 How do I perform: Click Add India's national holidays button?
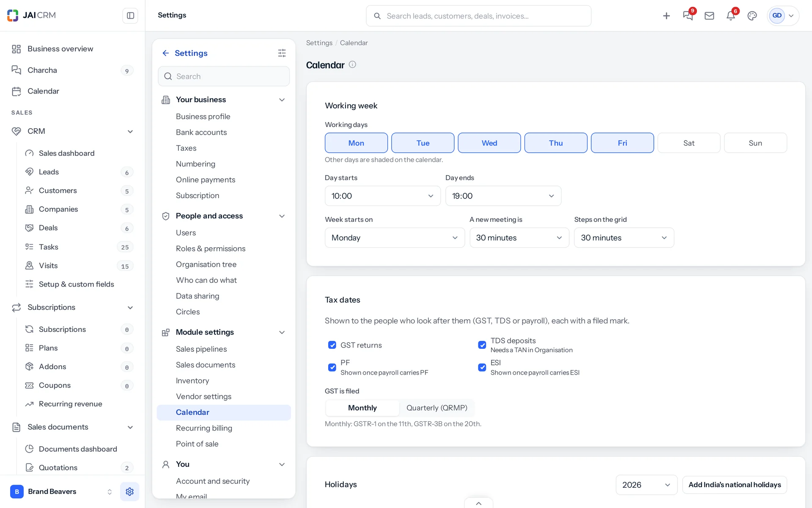pos(735,485)
